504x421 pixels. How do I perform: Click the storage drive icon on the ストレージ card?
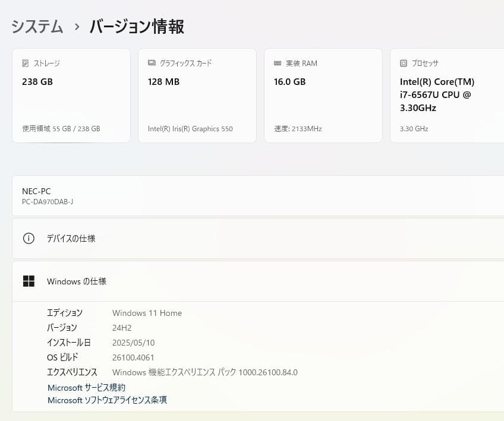(24, 63)
